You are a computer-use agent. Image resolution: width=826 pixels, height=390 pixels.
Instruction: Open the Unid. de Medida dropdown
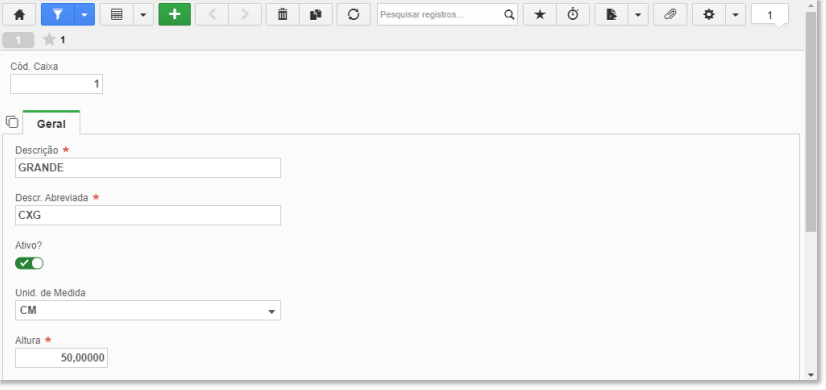(148, 310)
